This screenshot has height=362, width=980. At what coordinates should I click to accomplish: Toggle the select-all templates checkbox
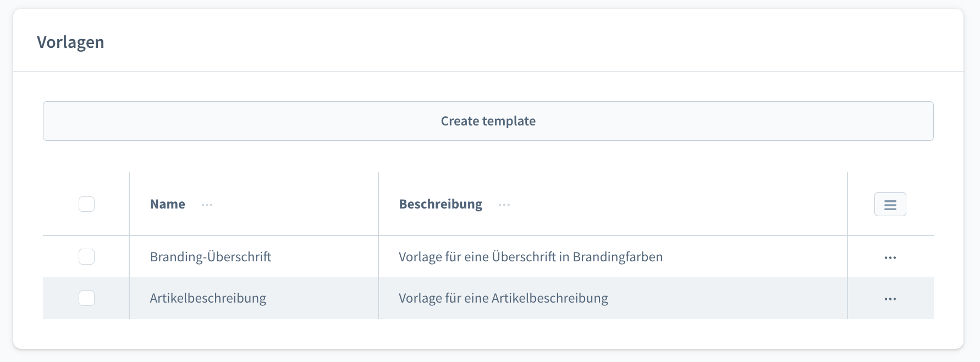tap(86, 204)
